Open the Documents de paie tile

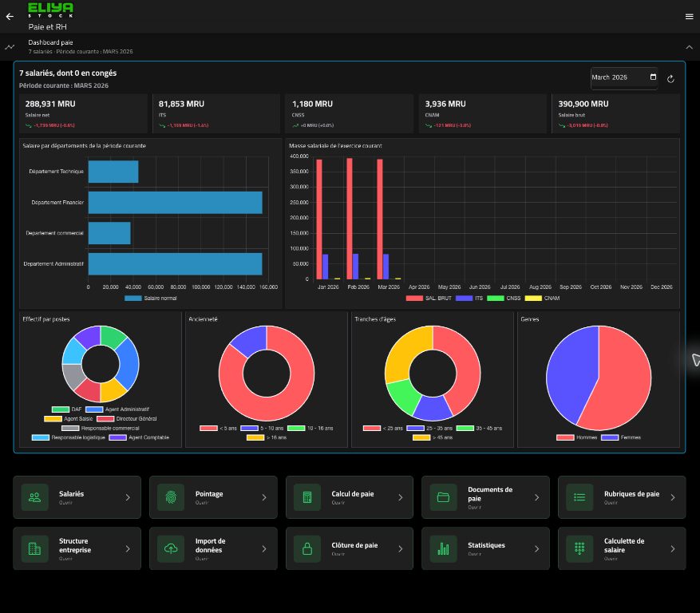485,497
